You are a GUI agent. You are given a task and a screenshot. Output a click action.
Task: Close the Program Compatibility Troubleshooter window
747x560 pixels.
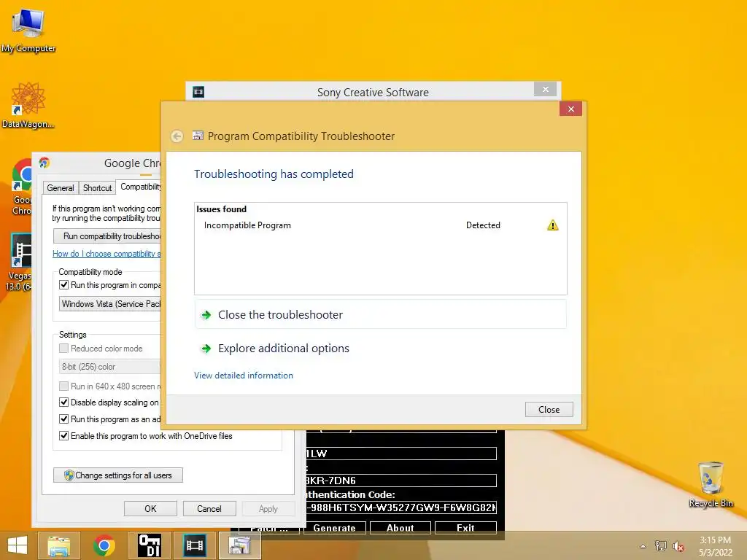point(570,109)
